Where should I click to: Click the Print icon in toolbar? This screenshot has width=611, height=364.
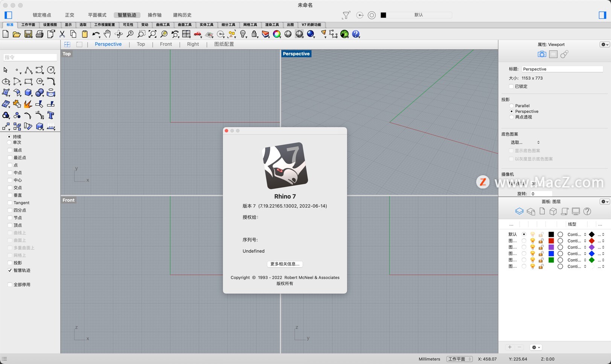[x=40, y=34]
